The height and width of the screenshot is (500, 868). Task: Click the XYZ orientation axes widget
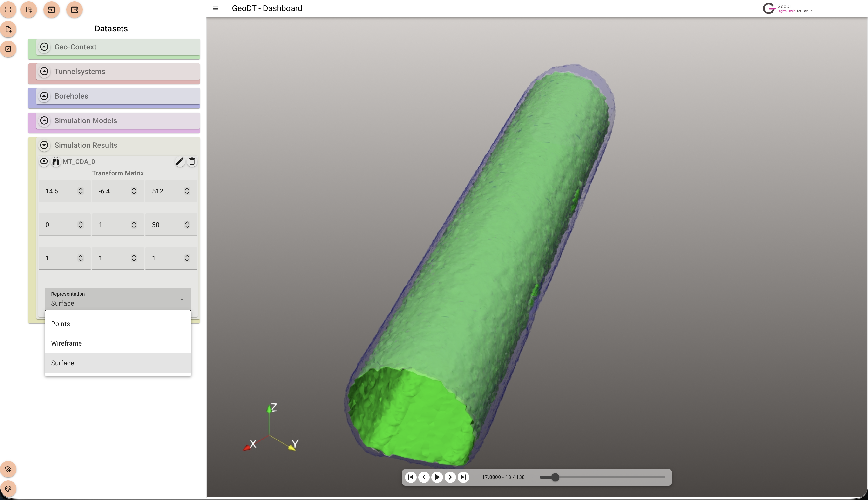click(271, 427)
